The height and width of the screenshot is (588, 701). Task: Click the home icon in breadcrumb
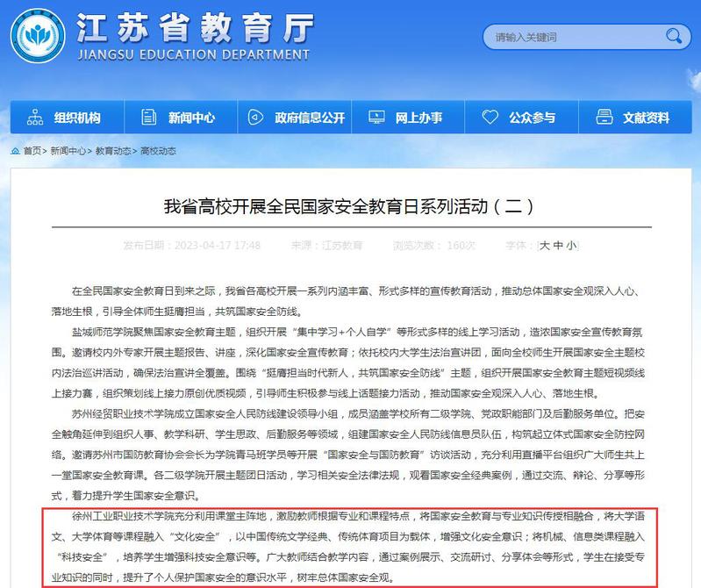[16, 151]
